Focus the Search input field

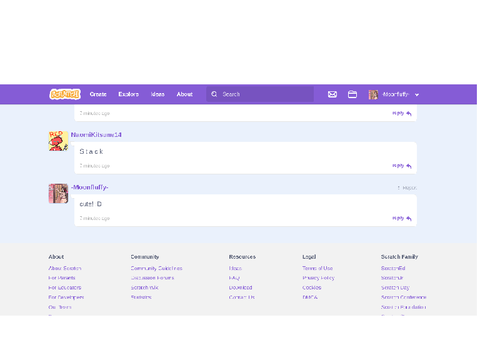click(260, 94)
